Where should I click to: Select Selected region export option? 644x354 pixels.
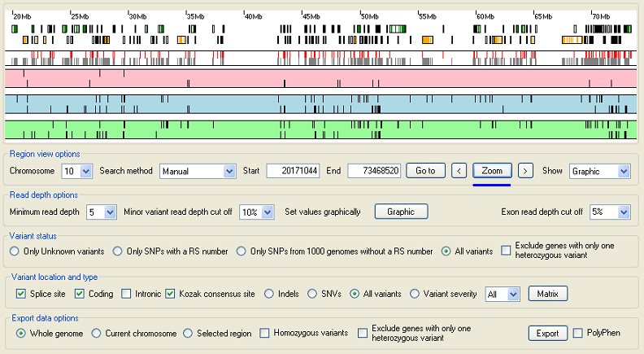pyautogui.click(x=188, y=333)
